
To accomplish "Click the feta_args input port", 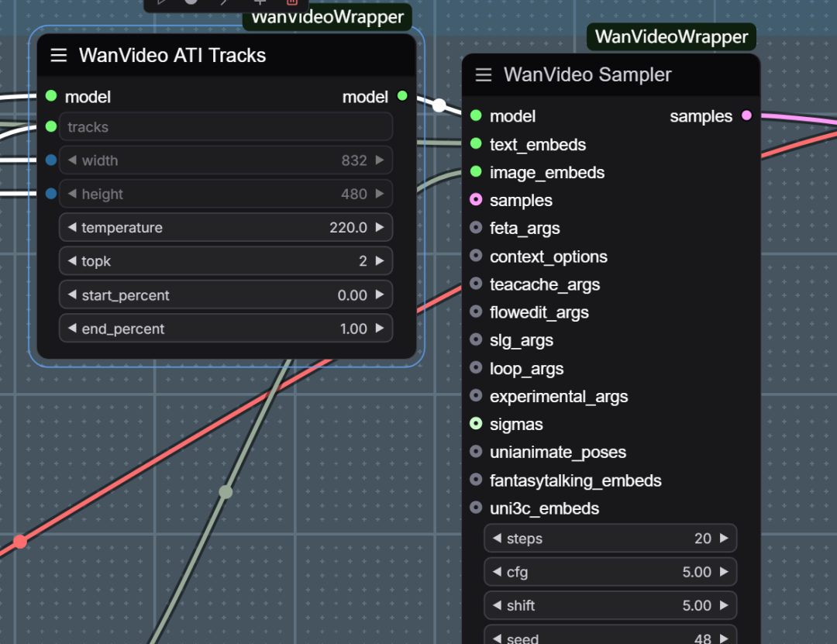I will pos(476,228).
